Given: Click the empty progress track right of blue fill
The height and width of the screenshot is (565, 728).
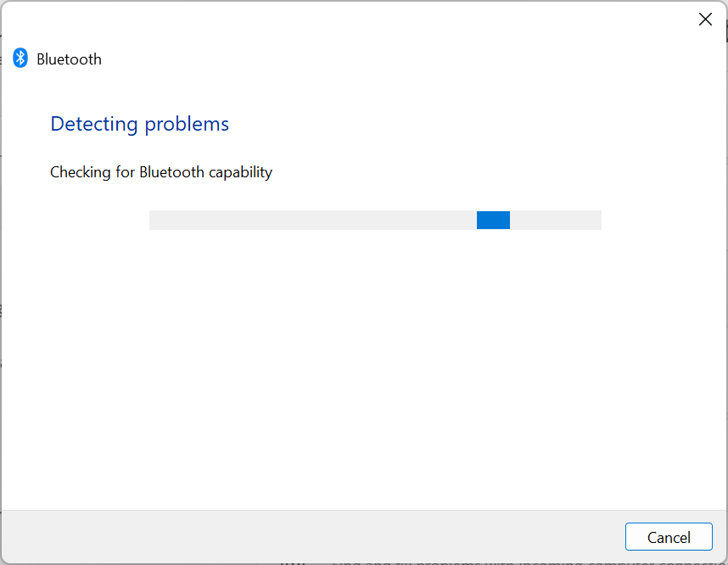Looking at the screenshot, I should [x=556, y=220].
